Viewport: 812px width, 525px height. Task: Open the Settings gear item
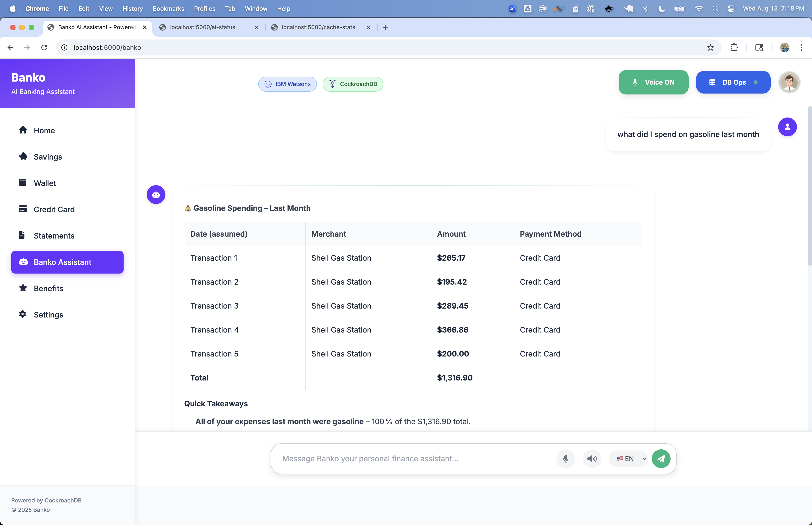click(x=48, y=314)
